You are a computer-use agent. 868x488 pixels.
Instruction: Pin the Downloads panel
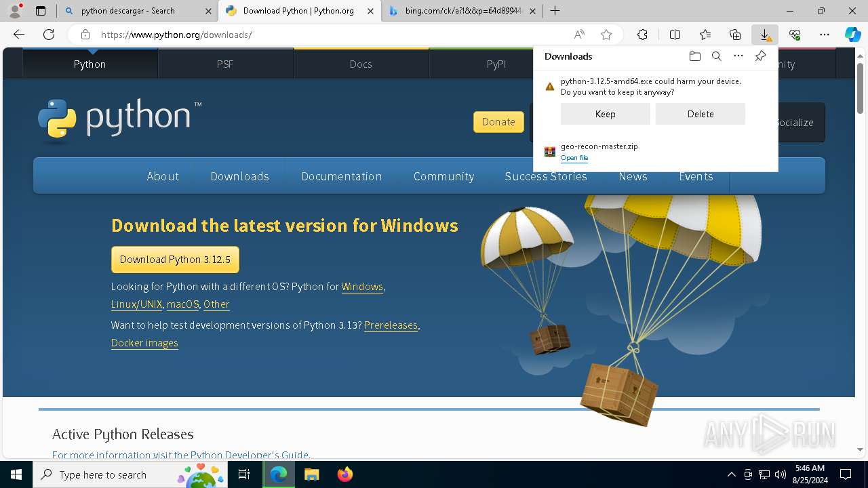(x=761, y=56)
